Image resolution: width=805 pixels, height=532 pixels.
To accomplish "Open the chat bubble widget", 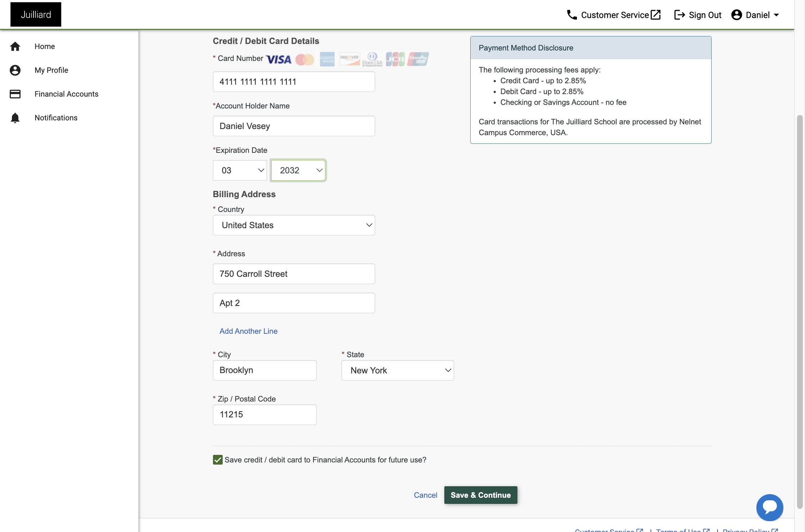I will 770,507.
